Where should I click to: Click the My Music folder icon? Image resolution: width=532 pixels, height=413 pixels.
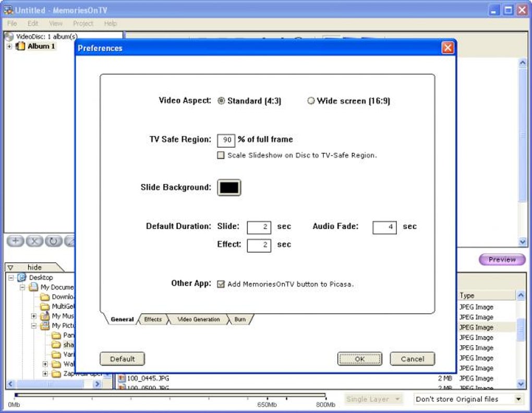click(45, 316)
